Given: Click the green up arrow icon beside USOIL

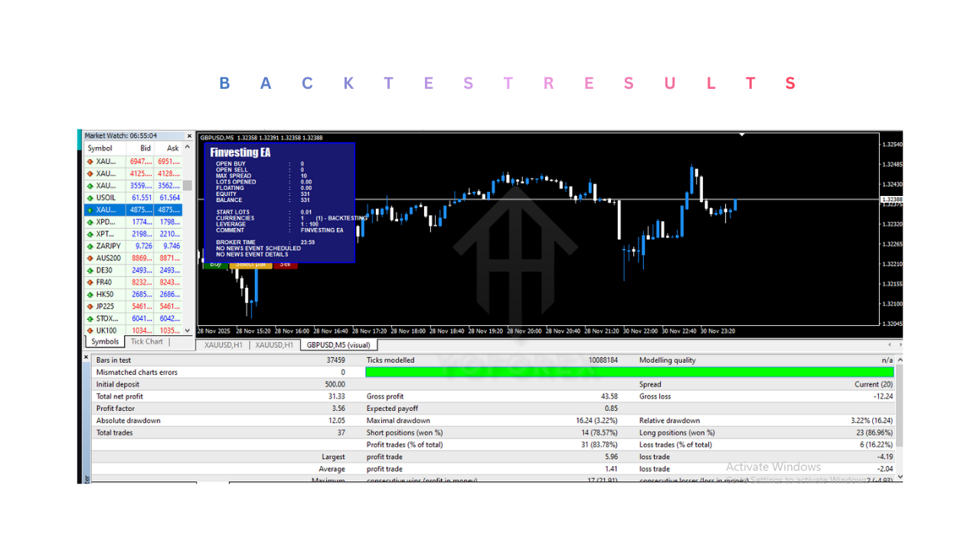Looking at the screenshot, I should [90, 197].
